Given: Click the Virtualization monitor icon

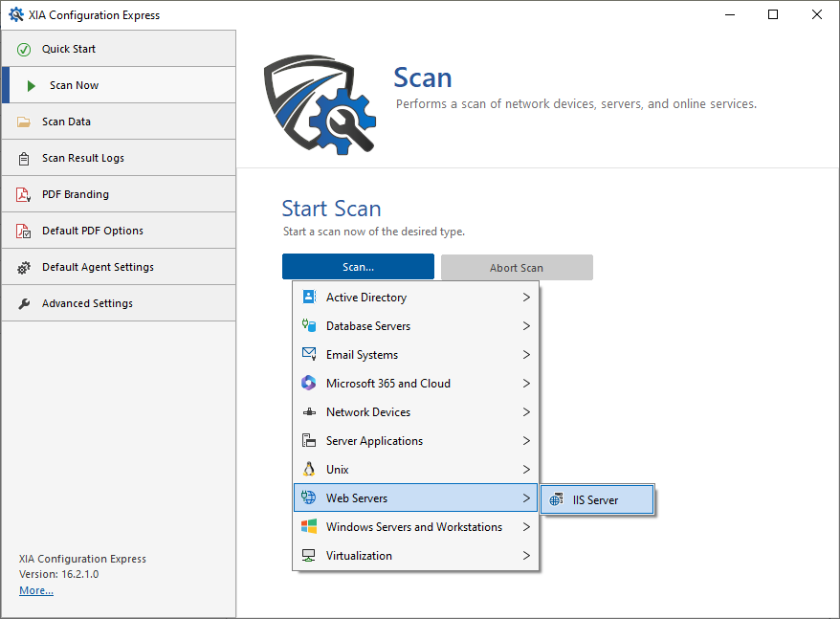Looking at the screenshot, I should 309,555.
